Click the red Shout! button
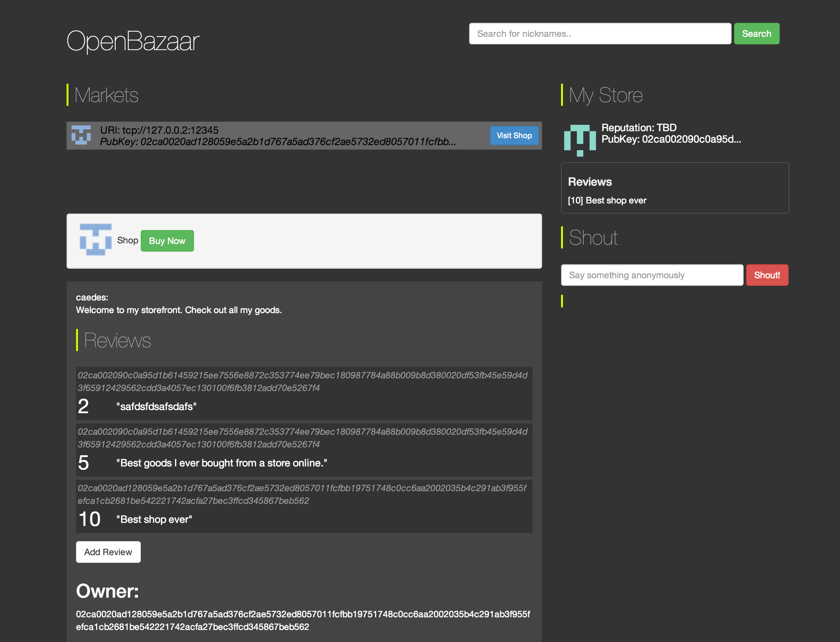The width and height of the screenshot is (840, 642). [x=767, y=275]
